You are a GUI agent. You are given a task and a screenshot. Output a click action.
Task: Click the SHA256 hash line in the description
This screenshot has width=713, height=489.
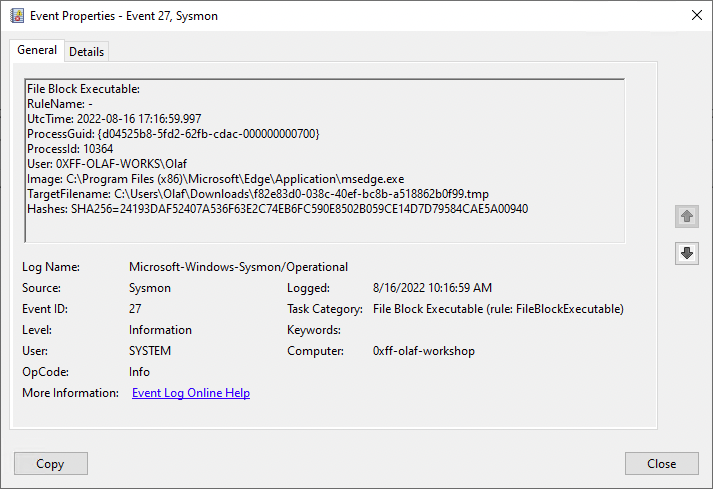click(277, 209)
